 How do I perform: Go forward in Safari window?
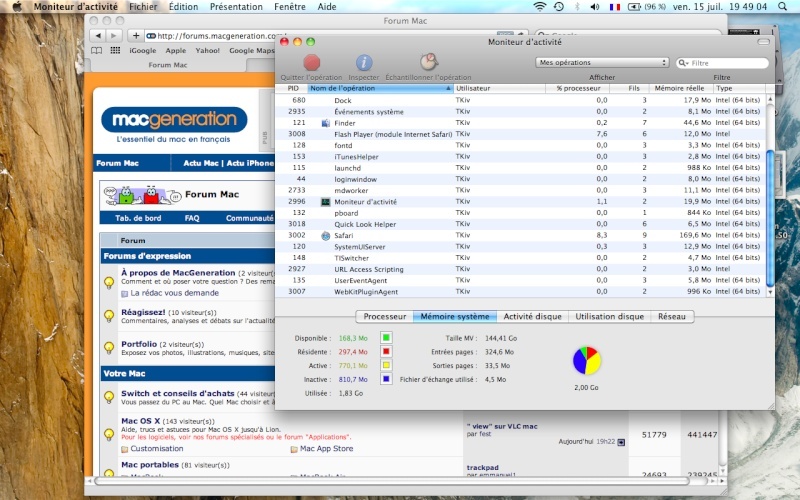click(114, 35)
